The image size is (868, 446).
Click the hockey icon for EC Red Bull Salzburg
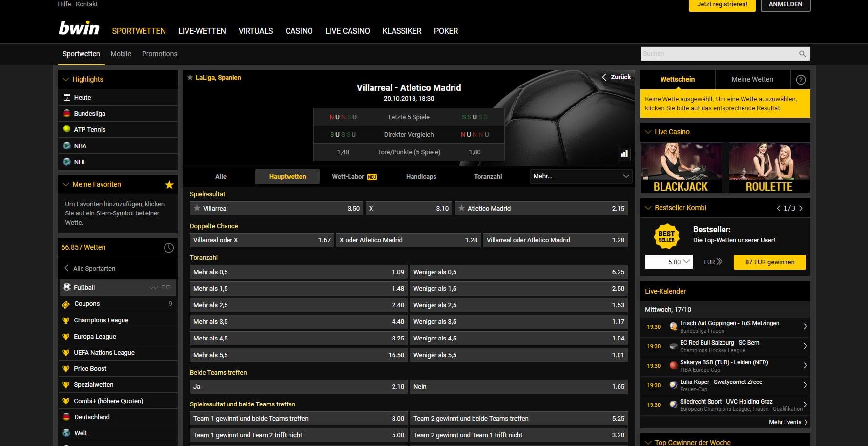tap(673, 346)
